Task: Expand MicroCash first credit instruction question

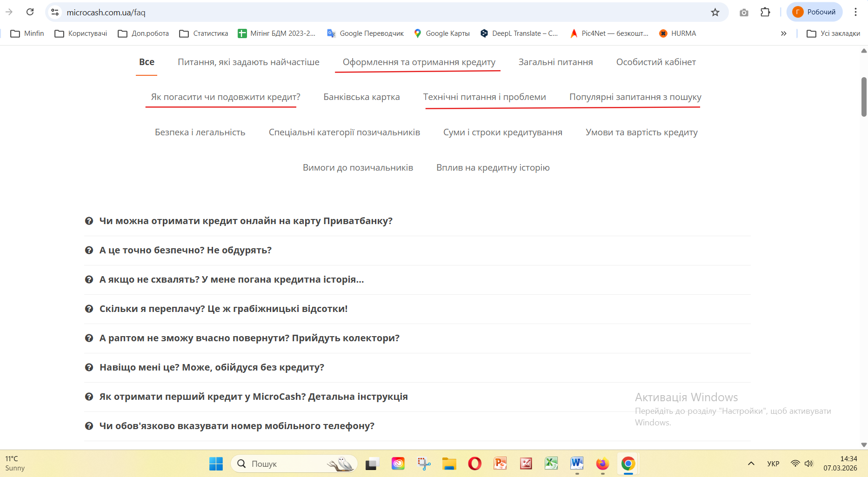Action: tap(417, 397)
